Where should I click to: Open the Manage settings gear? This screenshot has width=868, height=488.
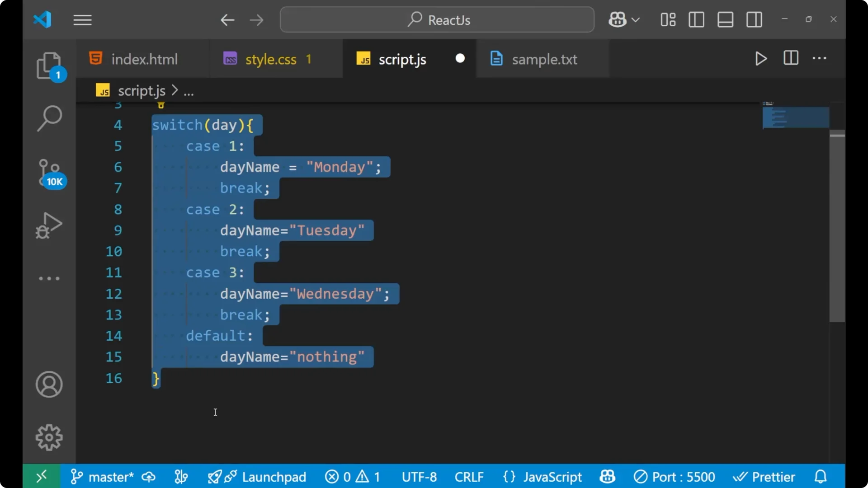[49, 437]
